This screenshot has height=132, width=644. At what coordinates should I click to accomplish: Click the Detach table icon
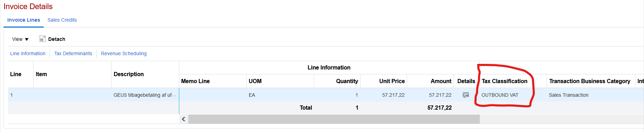point(43,39)
